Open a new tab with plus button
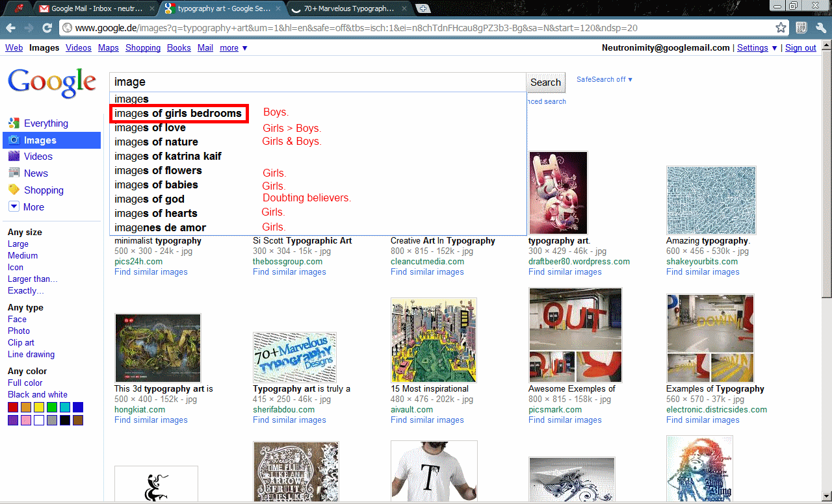This screenshot has height=504, width=832. (x=423, y=8)
